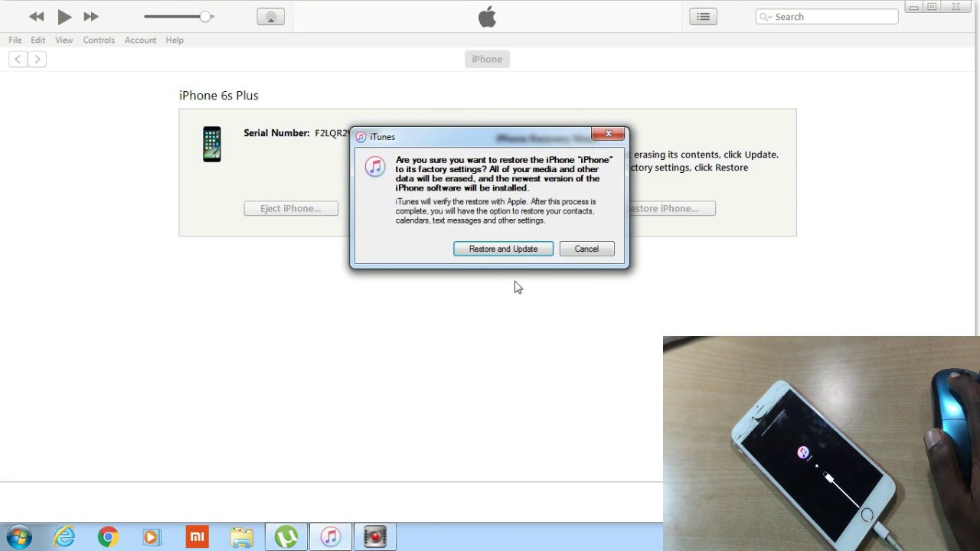980x551 pixels.
Task: Start playback with the Play button
Action: click(x=64, y=17)
